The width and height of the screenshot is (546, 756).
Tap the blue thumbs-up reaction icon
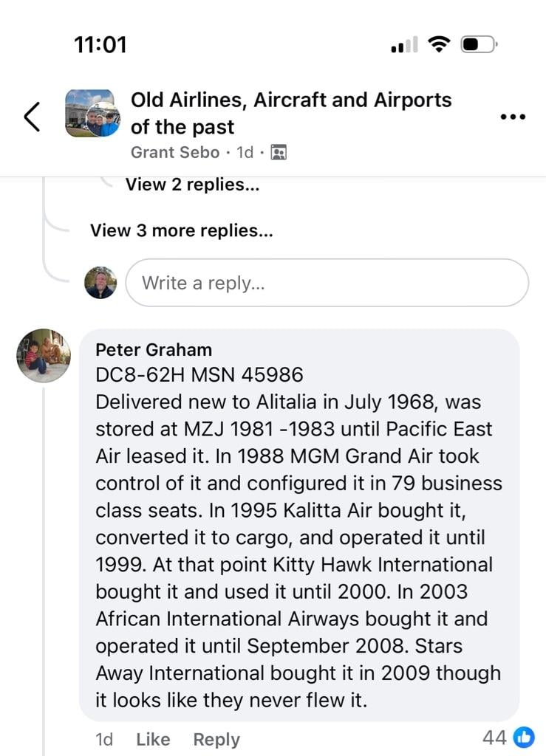[x=524, y=738]
